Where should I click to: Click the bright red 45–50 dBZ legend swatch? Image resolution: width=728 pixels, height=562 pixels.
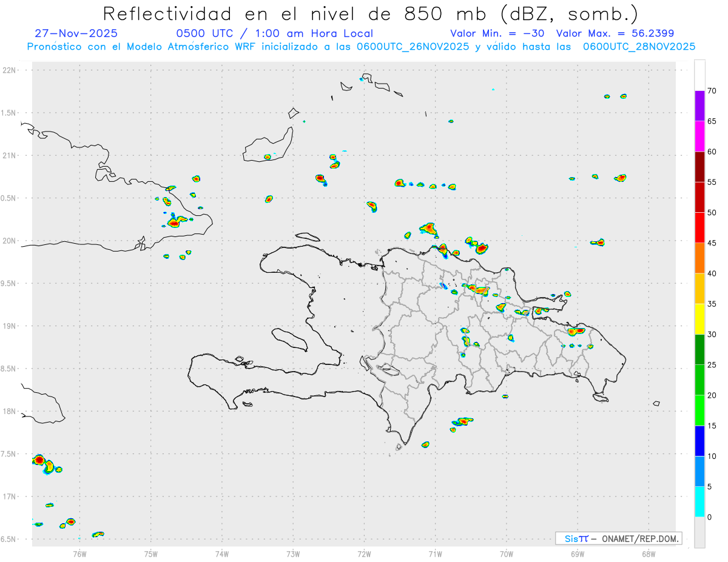point(699,228)
